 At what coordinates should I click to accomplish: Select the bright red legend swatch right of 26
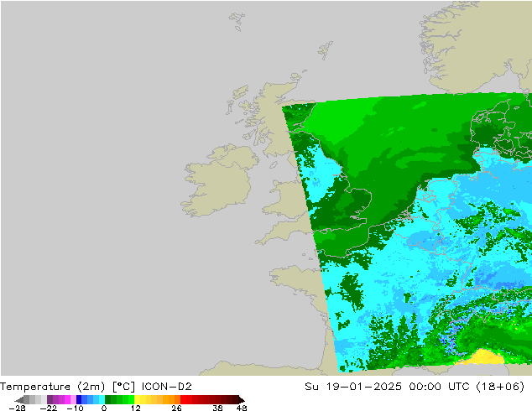tap(183, 400)
